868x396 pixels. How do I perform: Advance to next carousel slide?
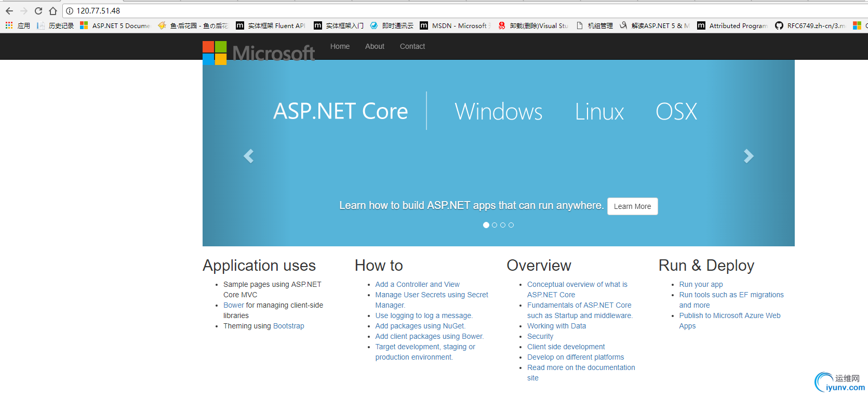click(x=748, y=156)
